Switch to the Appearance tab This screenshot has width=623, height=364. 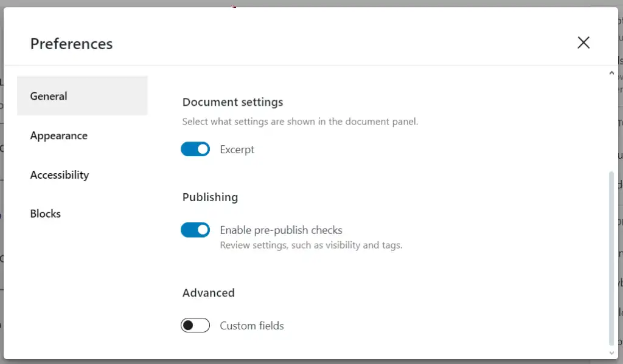pos(59,136)
